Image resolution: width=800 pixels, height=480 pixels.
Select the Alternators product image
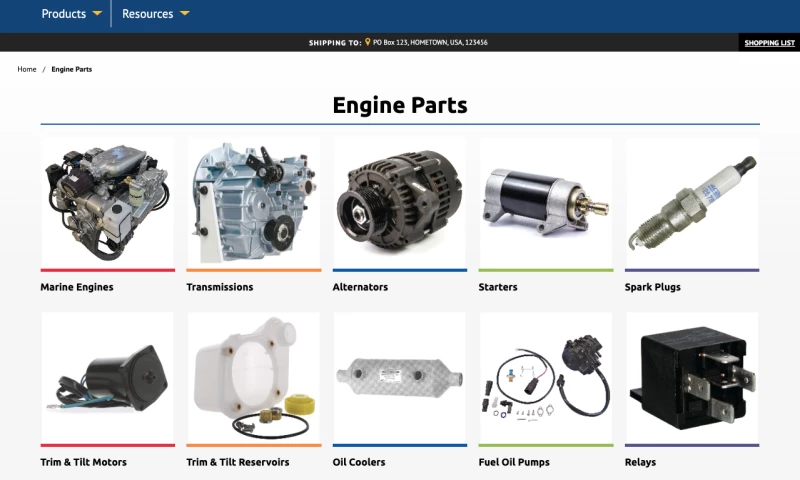pos(399,202)
